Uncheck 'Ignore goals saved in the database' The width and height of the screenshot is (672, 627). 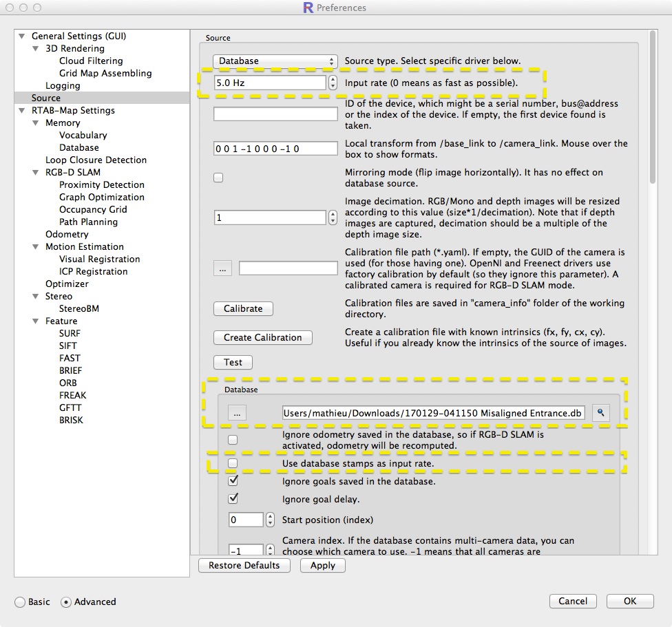click(233, 481)
